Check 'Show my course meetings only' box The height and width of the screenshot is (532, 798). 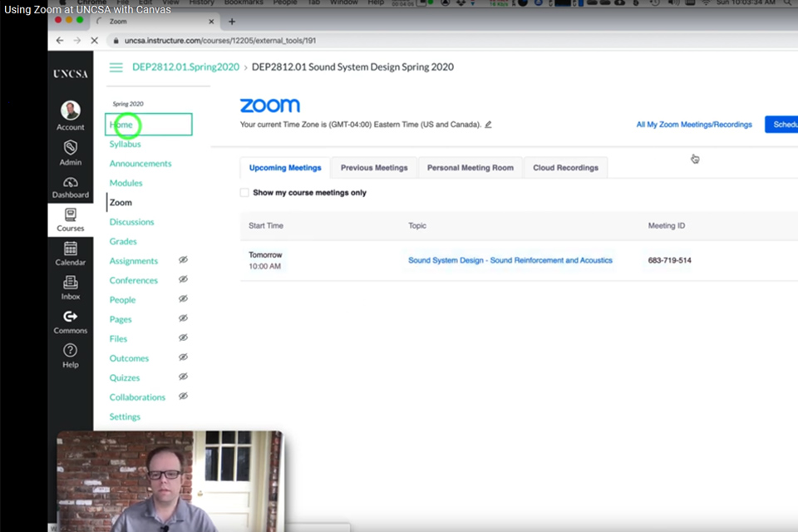244,193
